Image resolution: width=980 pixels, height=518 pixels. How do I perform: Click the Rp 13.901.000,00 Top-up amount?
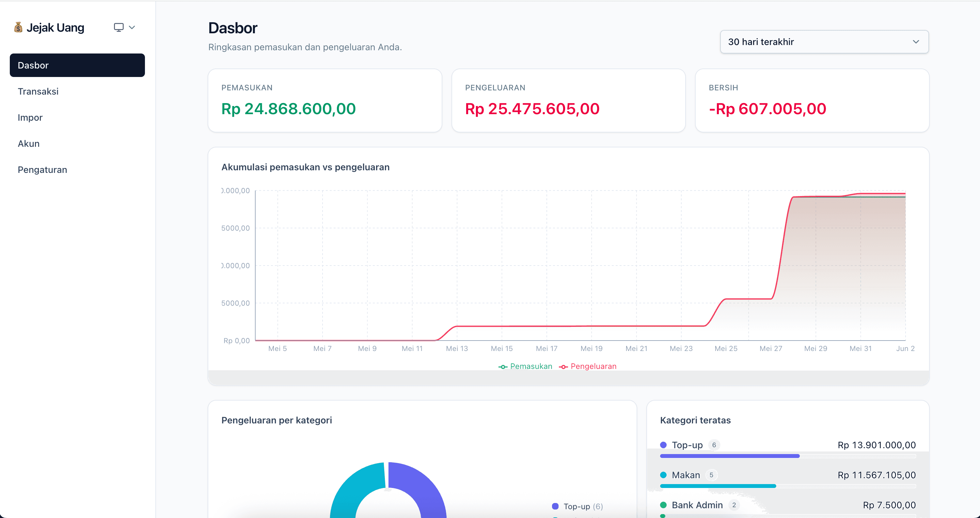pyautogui.click(x=877, y=445)
